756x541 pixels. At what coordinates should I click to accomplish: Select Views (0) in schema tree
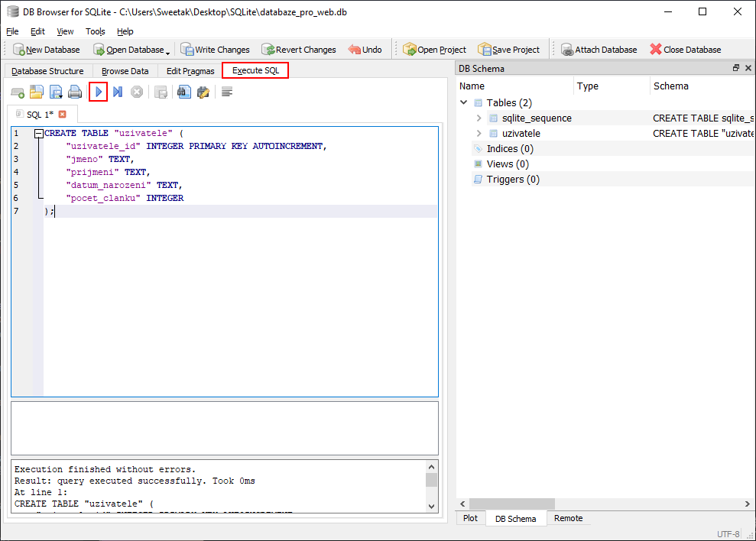(x=508, y=164)
